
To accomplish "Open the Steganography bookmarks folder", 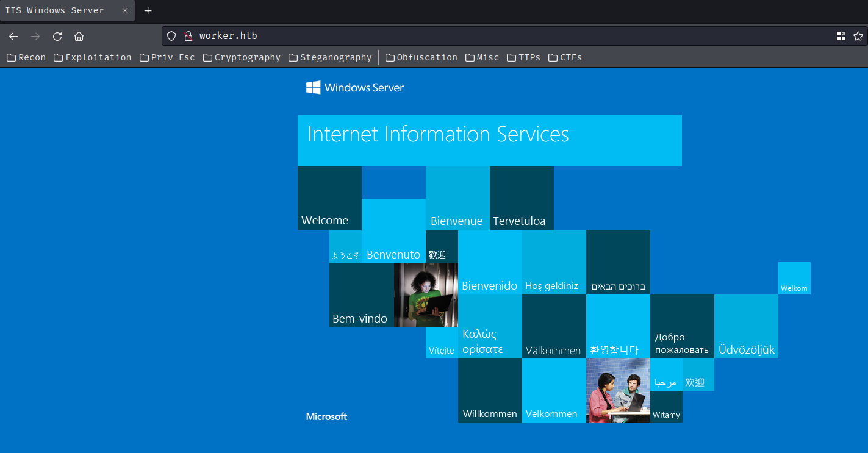I will click(330, 57).
